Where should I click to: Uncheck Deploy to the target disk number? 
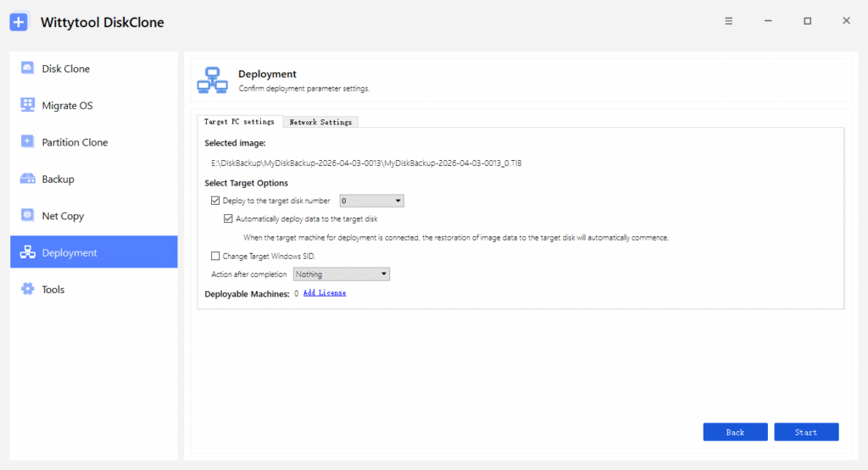[x=215, y=201]
